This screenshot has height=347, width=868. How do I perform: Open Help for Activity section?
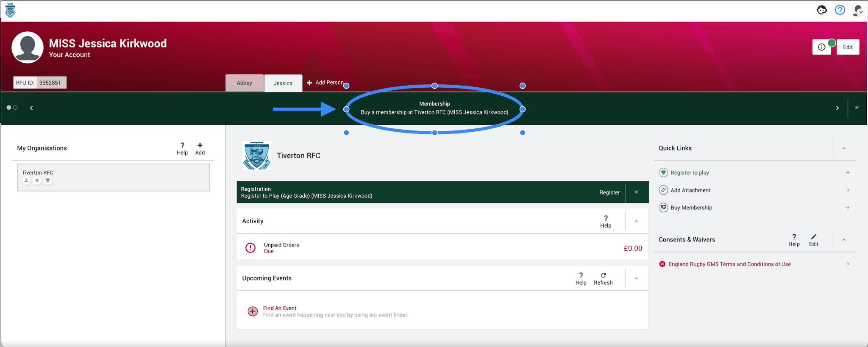606,221
